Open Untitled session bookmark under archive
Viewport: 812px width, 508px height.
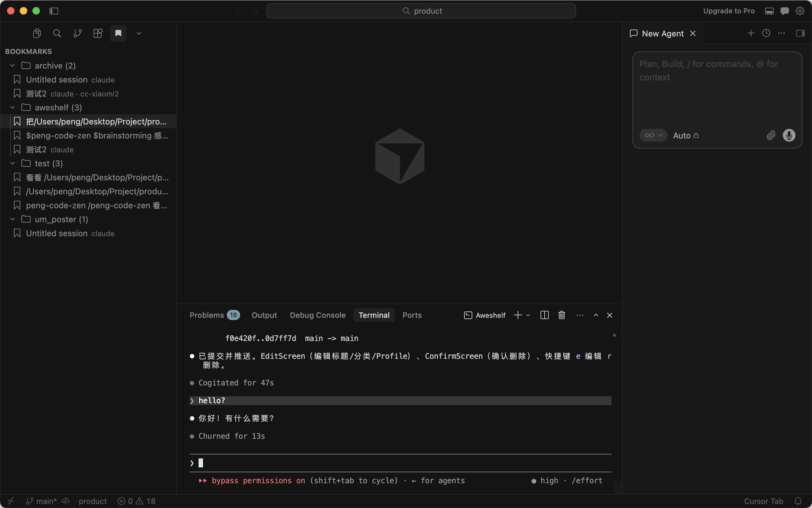click(x=88, y=80)
